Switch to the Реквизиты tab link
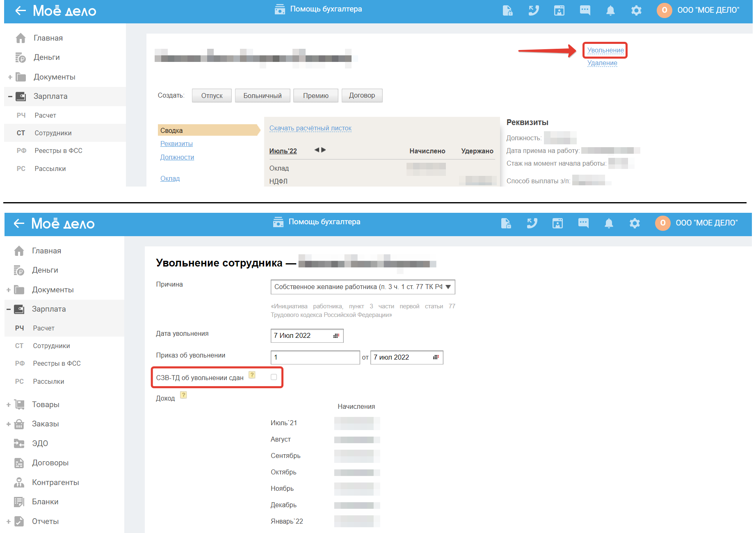The height and width of the screenshot is (533, 756). tap(176, 143)
